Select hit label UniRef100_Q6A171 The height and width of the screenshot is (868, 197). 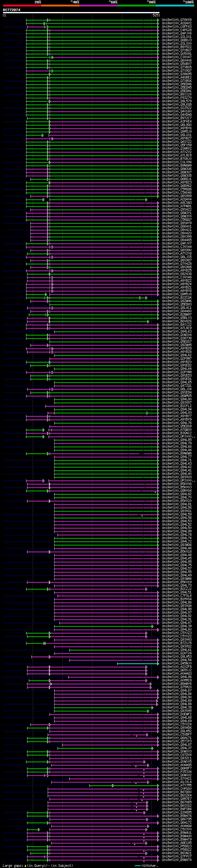176,738
